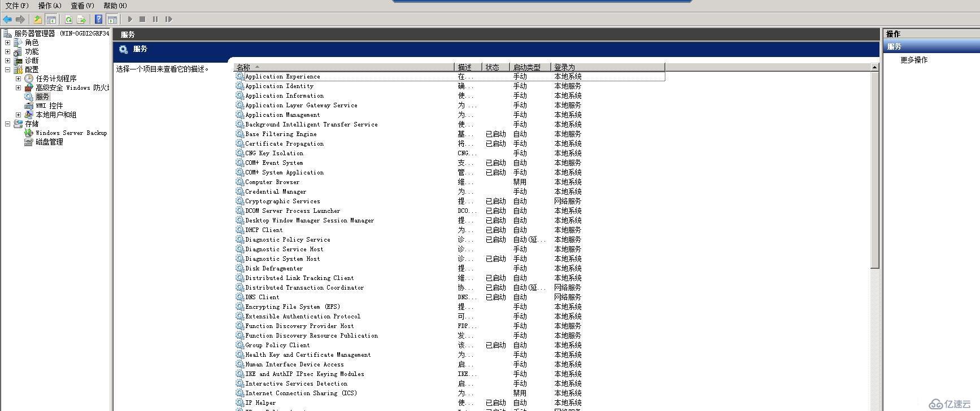Click the 磁盘管理 disk management icon

(x=29, y=142)
